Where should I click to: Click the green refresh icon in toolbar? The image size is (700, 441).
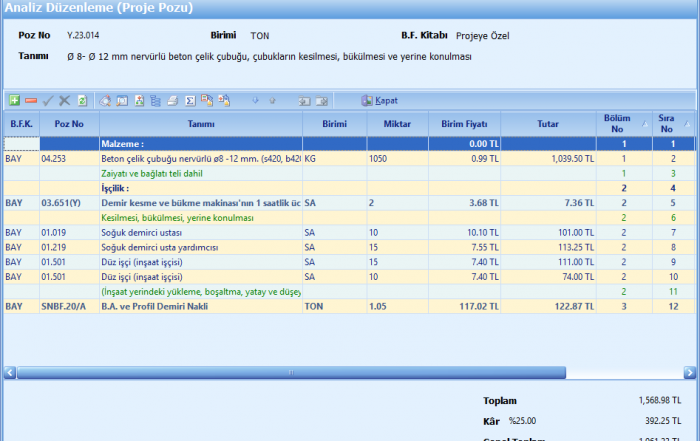coord(82,101)
